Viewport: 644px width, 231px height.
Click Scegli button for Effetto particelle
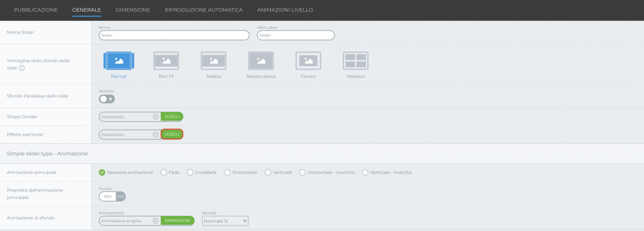coord(172,134)
